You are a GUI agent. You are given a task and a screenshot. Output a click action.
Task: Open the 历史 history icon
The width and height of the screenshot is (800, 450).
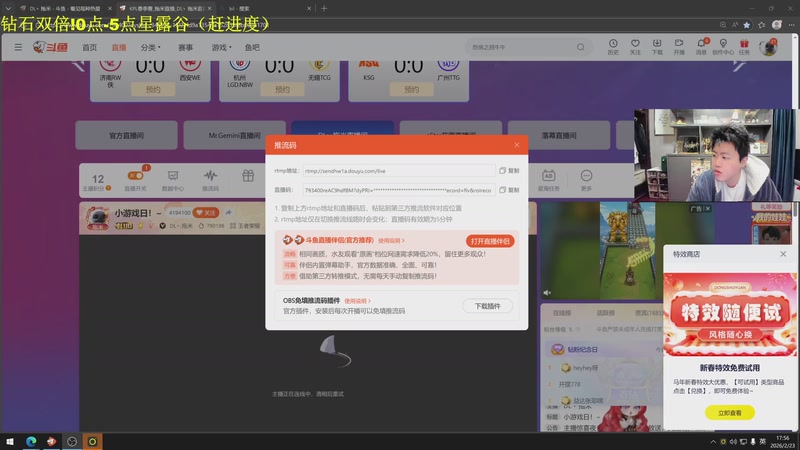613,46
